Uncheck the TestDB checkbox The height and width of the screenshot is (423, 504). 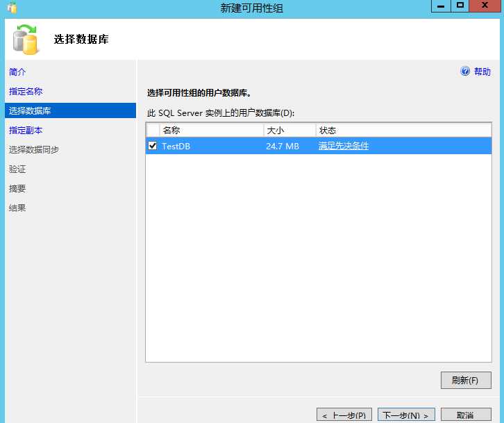click(x=153, y=146)
